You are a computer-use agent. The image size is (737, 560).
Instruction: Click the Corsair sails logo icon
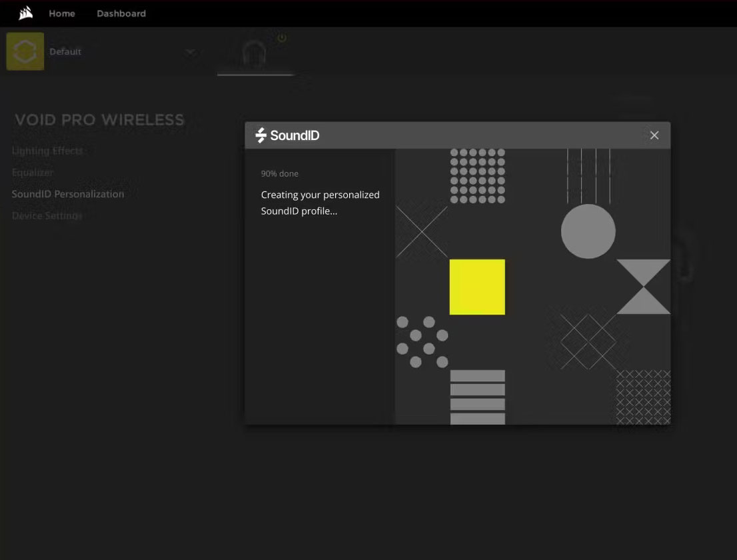click(x=25, y=13)
